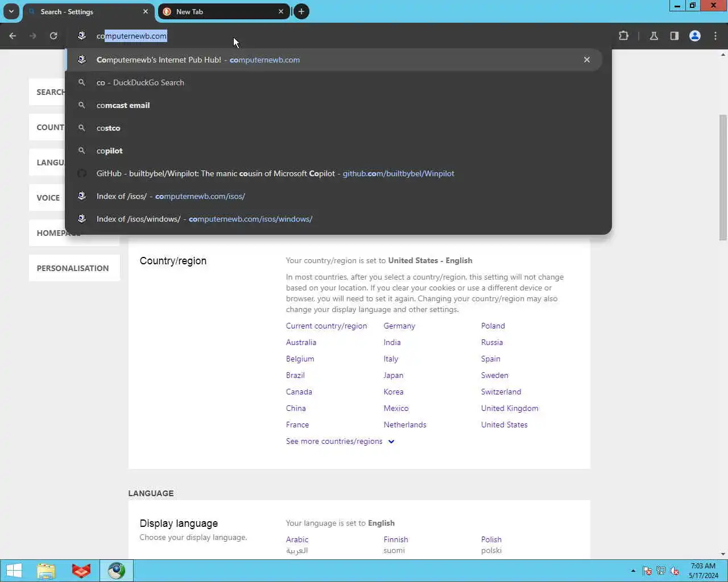Open the Windows Start button
This screenshot has width=728, height=582.
tap(14, 571)
